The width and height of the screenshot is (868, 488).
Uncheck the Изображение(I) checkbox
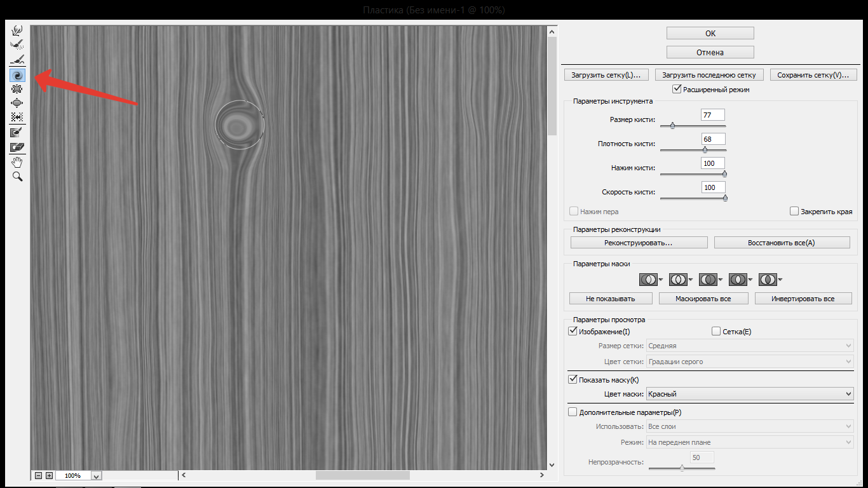pyautogui.click(x=572, y=331)
